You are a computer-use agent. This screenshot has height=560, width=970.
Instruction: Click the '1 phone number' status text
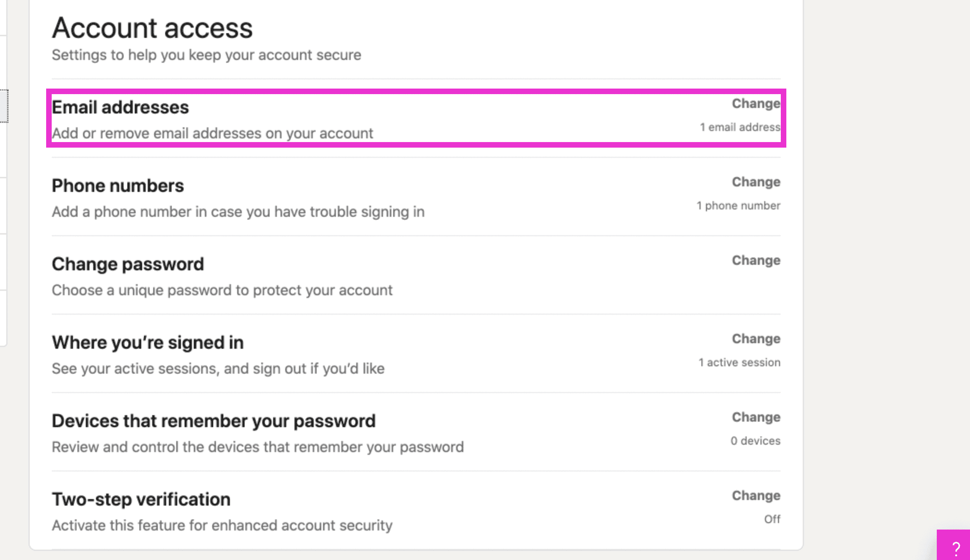(x=738, y=206)
